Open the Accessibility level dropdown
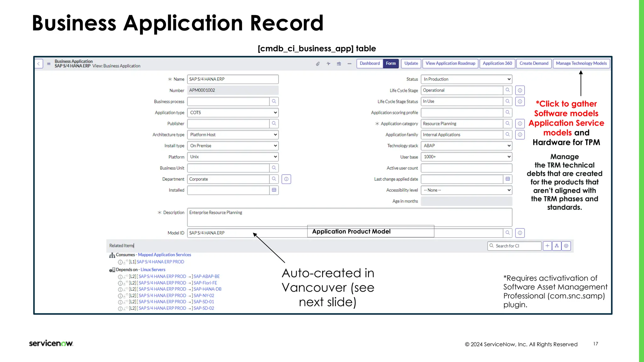This screenshot has height=362, width=644. pos(467,190)
